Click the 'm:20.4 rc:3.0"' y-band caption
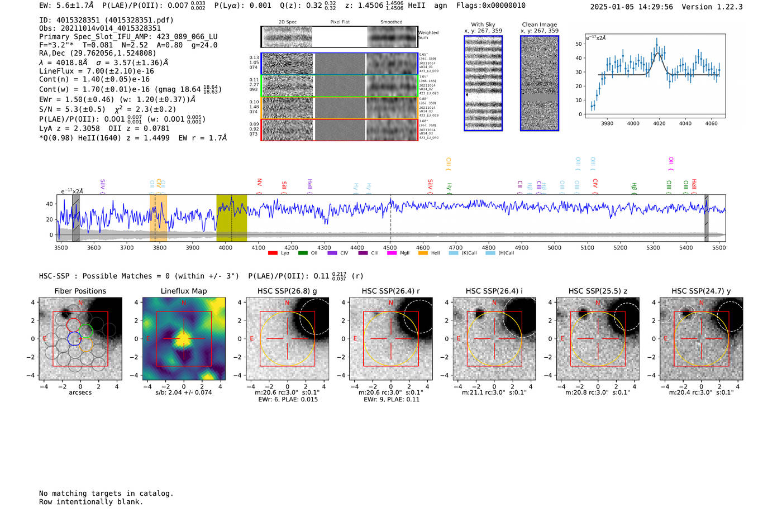 pos(702,392)
